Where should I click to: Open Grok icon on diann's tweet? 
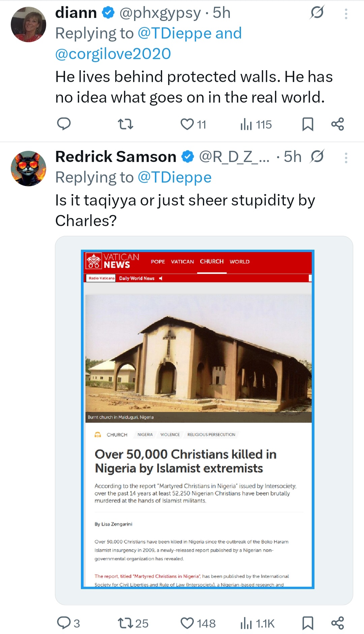point(317,13)
